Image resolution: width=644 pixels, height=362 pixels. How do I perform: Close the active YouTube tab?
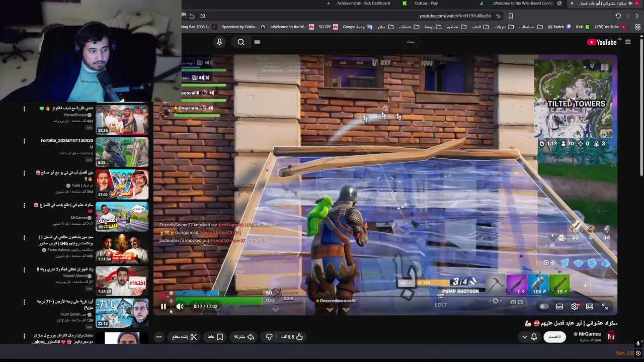click(x=572, y=3)
